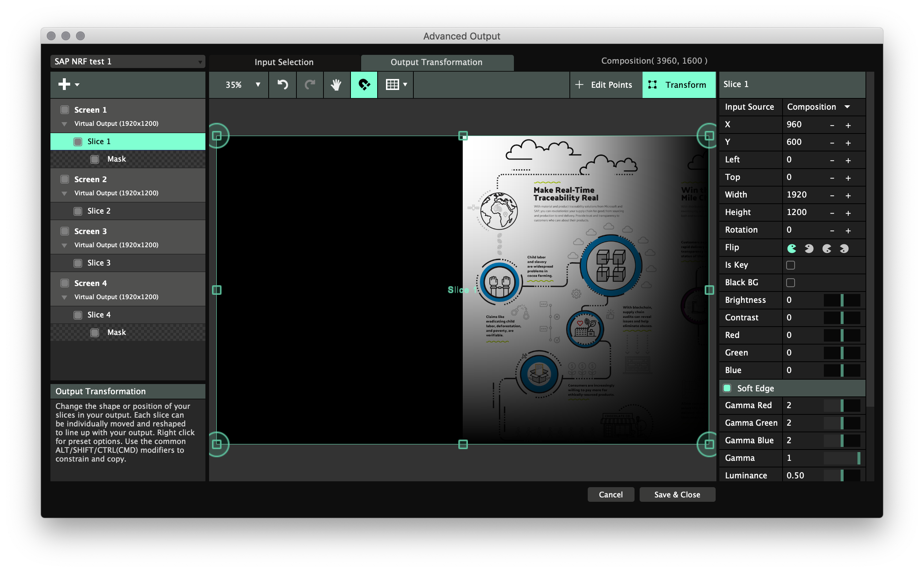Image resolution: width=924 pixels, height=572 pixels.
Task: Enable the Is Key checkbox
Action: 790,265
